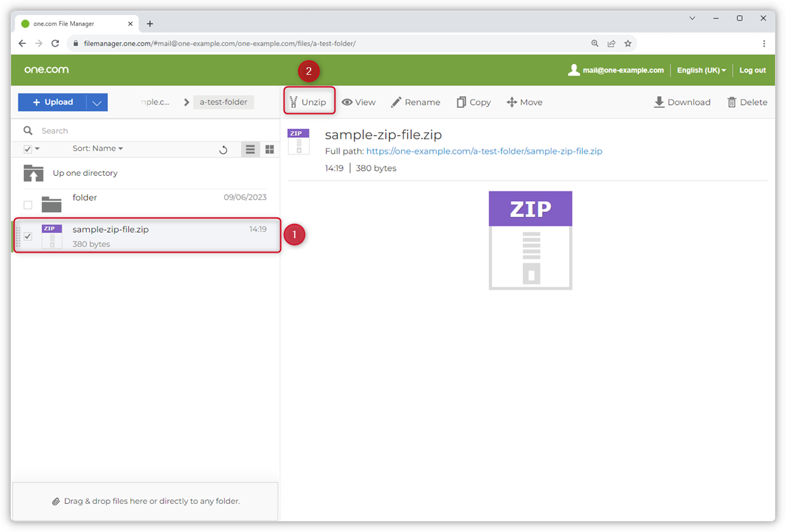Select the one.com File Manager browser tab
Image resolution: width=786 pixels, height=532 pixels.
click(76, 23)
